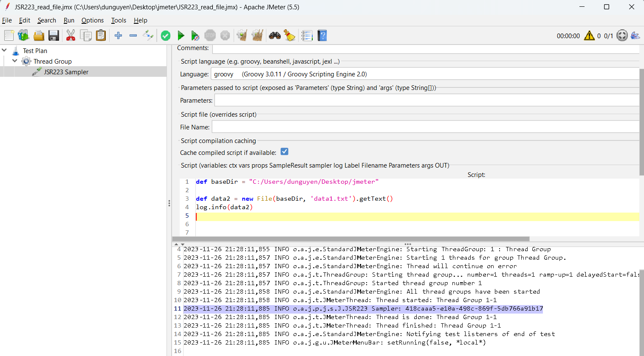The image size is (644, 356).
Task: Focus the script File Name field
Action: pos(426,127)
